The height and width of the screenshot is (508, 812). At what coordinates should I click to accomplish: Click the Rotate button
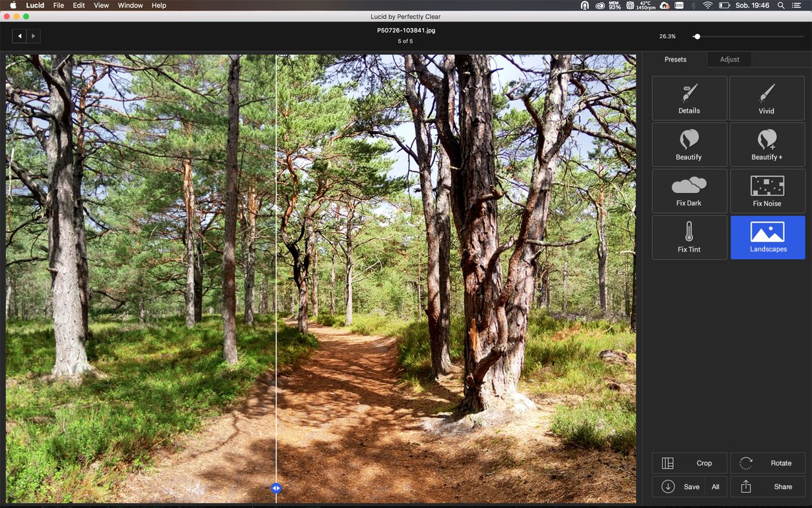pos(767,463)
